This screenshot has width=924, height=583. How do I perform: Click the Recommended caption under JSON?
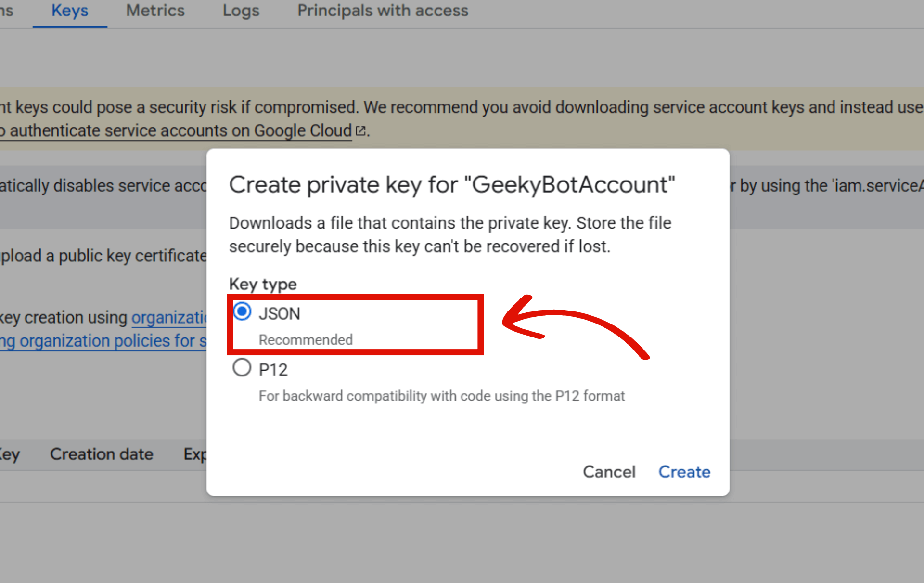306,340
